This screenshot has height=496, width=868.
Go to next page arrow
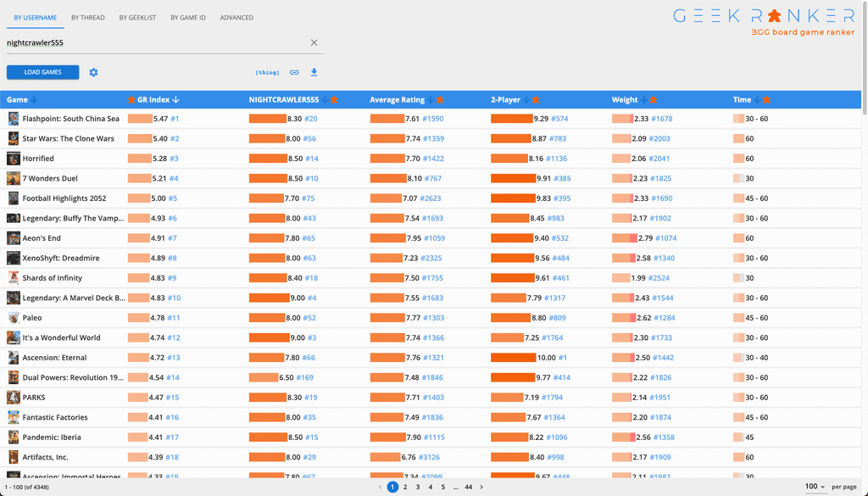pos(481,488)
